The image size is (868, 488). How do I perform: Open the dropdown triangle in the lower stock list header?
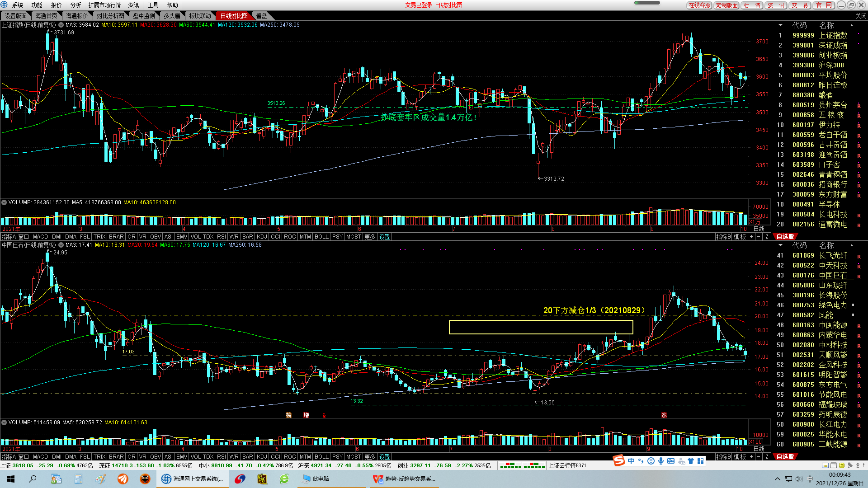coord(780,245)
